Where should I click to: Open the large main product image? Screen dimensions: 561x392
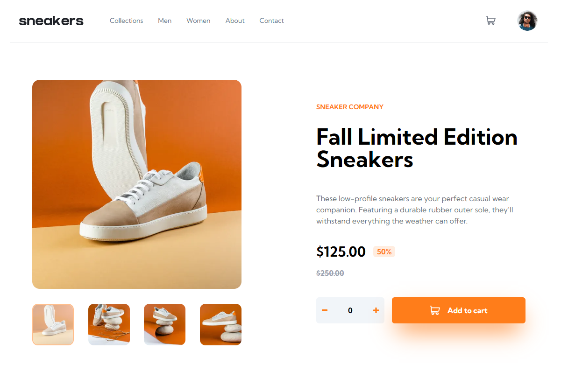pos(137,184)
